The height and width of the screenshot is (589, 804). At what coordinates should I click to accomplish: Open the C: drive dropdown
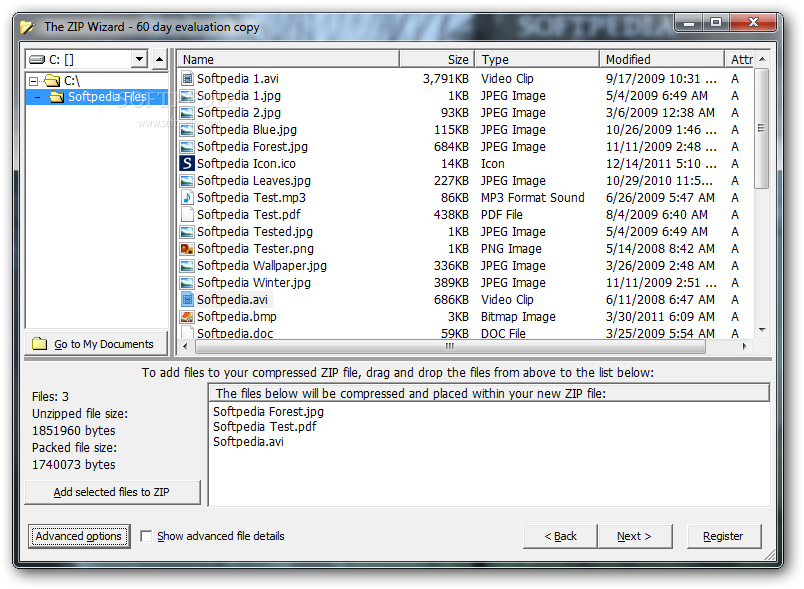[x=139, y=59]
